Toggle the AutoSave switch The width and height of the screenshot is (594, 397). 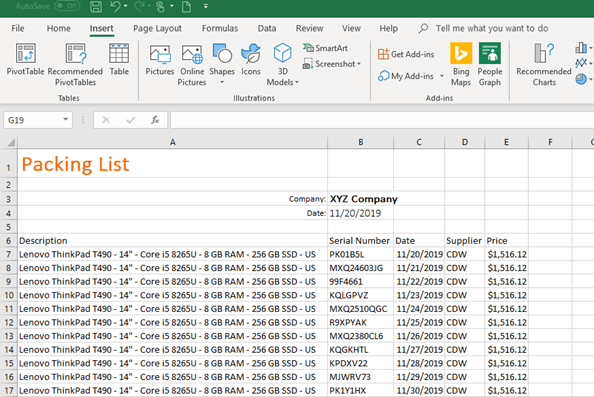[x=67, y=6]
